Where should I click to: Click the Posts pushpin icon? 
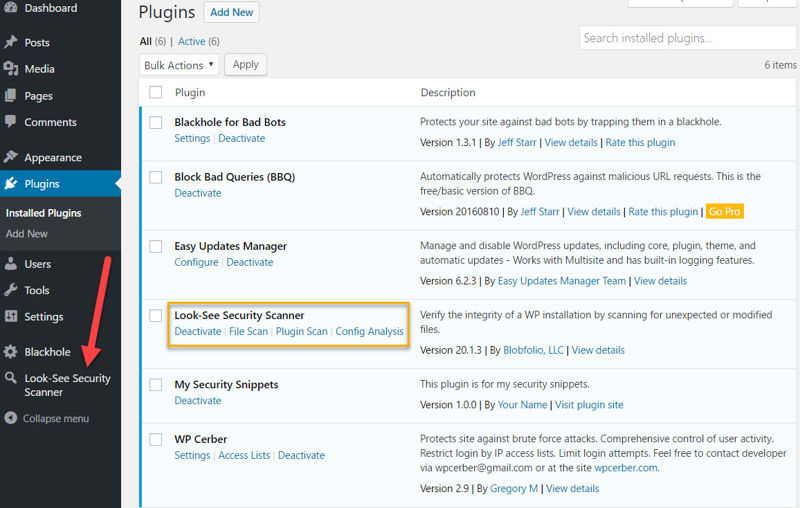(11, 42)
